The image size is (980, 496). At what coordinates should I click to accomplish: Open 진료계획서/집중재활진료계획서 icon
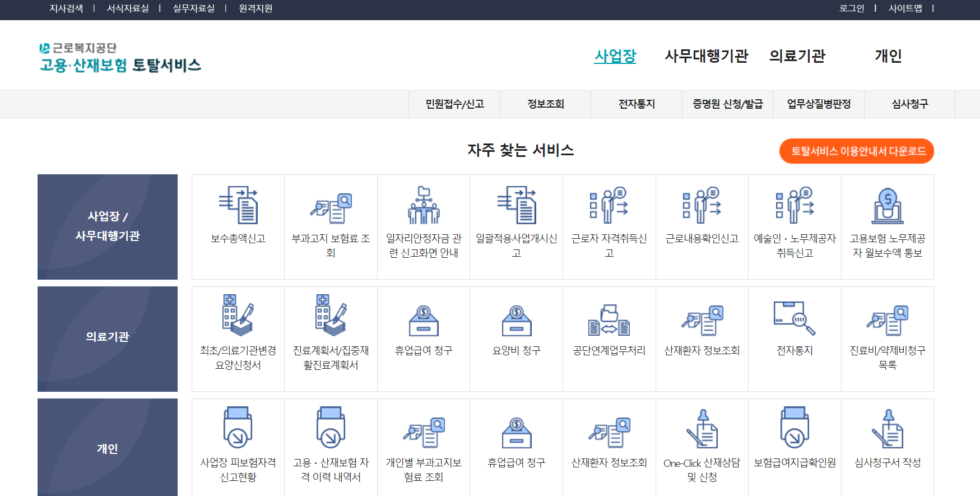pos(331,315)
